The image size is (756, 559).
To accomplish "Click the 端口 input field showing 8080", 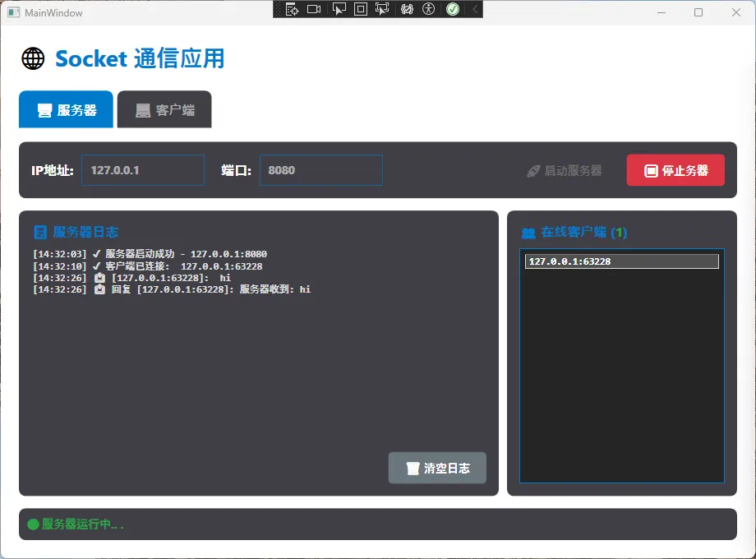I will (320, 170).
